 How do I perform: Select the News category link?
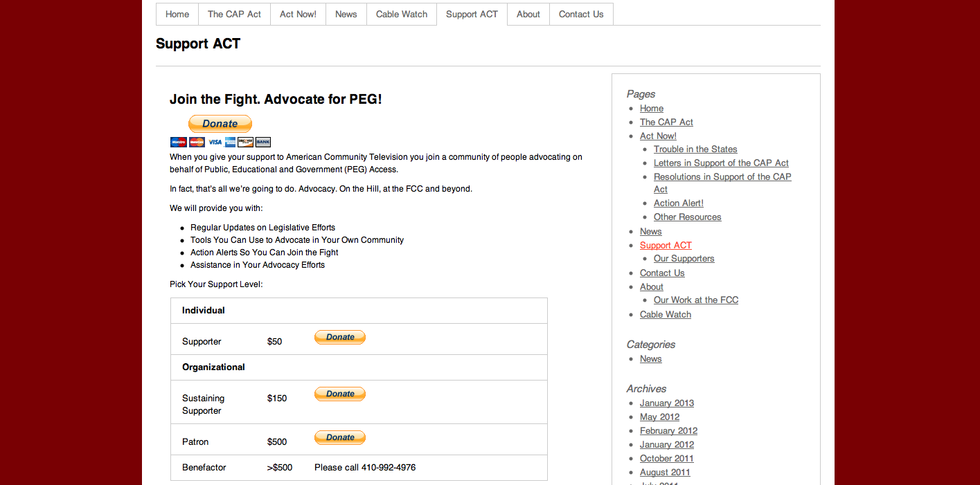pos(650,359)
